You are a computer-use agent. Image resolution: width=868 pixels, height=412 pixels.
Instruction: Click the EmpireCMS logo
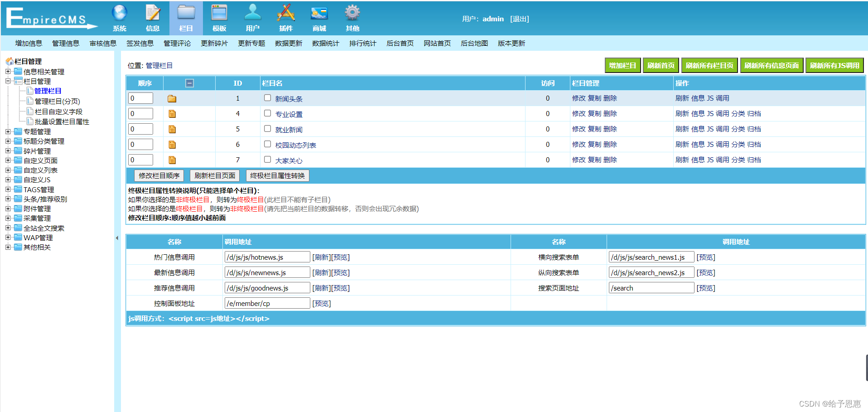51,19
